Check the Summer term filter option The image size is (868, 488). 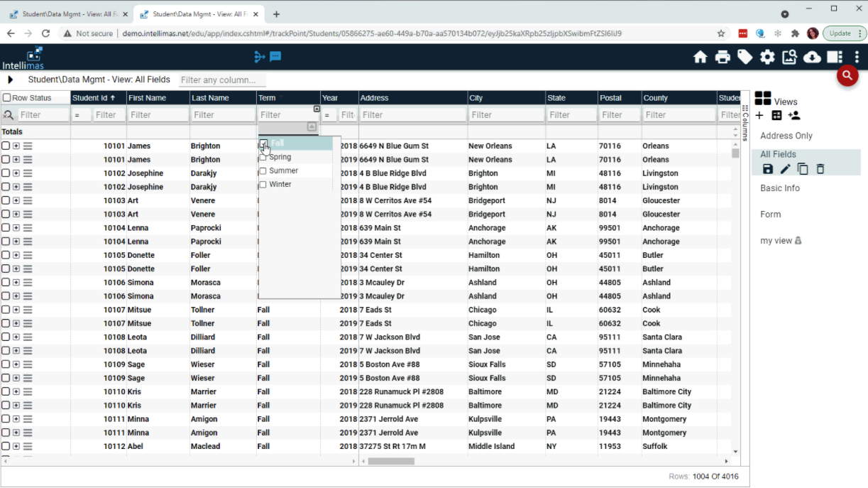click(x=263, y=170)
